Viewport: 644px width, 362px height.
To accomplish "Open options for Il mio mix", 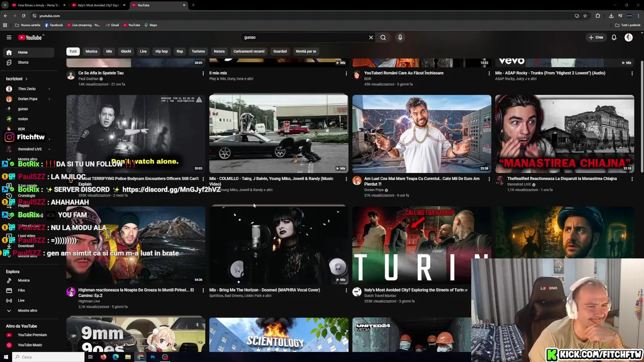I will (x=346, y=73).
